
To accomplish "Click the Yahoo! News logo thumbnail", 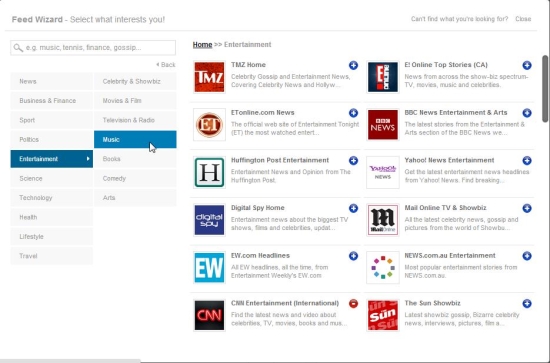I will click(383, 173).
